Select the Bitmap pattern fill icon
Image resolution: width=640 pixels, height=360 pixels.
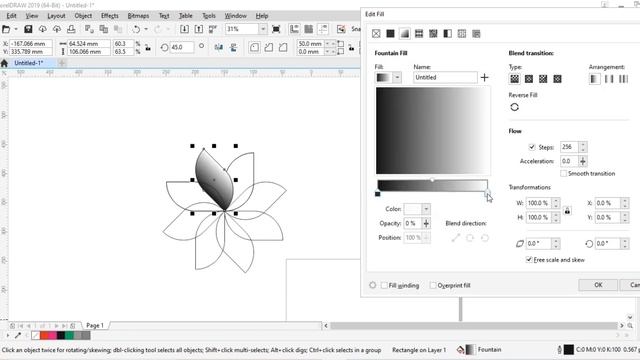pos(433,33)
